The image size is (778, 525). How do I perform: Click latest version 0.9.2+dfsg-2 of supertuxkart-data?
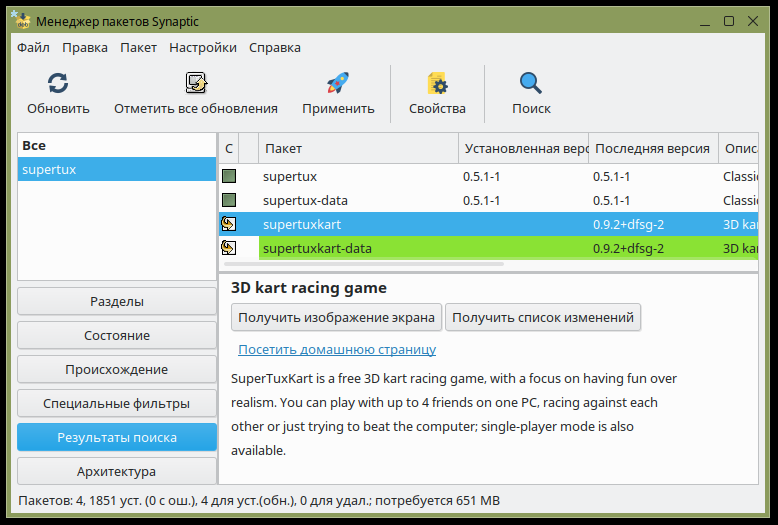coord(628,248)
